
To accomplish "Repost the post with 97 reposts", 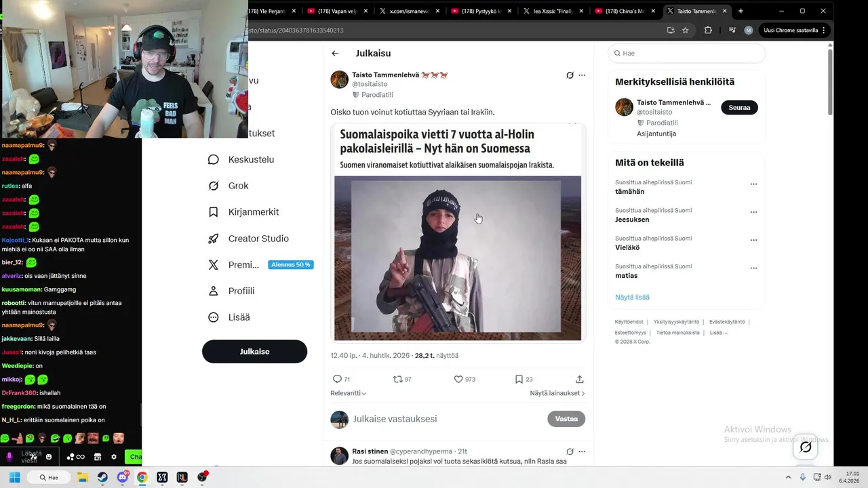I will [397, 380].
